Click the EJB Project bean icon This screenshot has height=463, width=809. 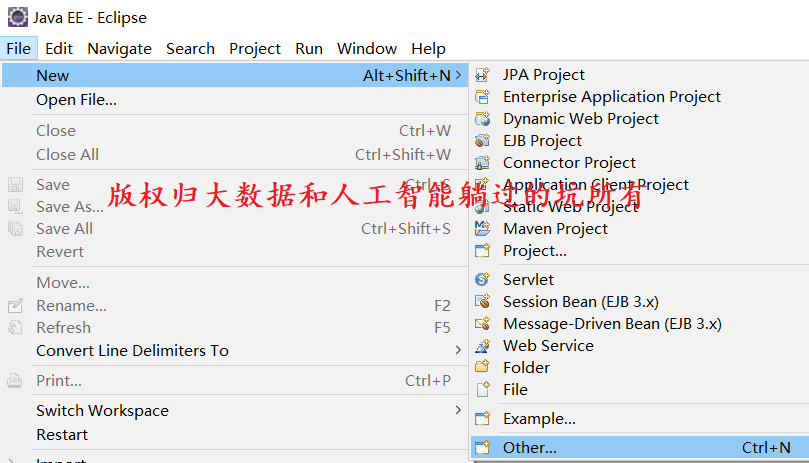coord(482,140)
